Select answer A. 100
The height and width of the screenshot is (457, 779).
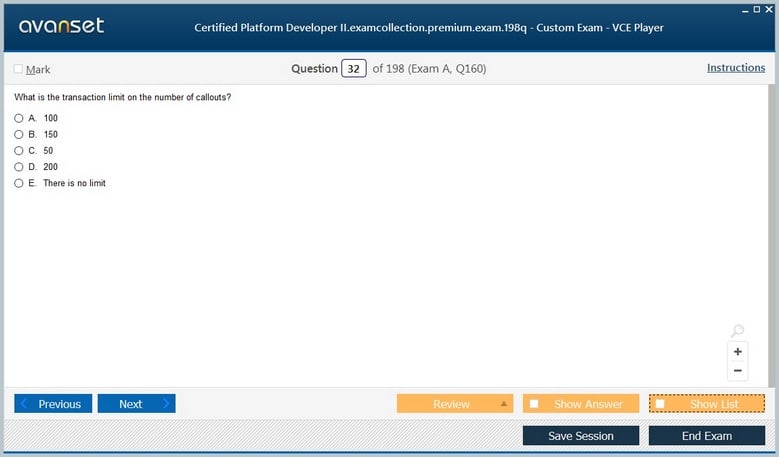19,118
